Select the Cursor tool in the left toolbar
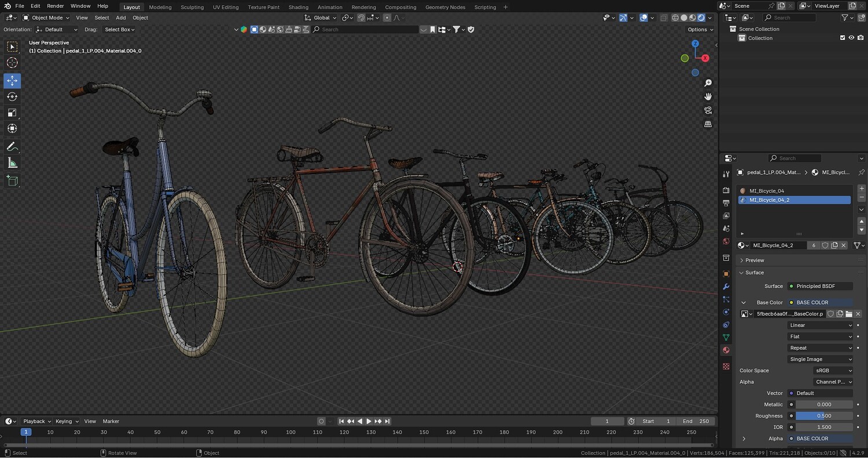The image size is (868, 458). pos(12,63)
